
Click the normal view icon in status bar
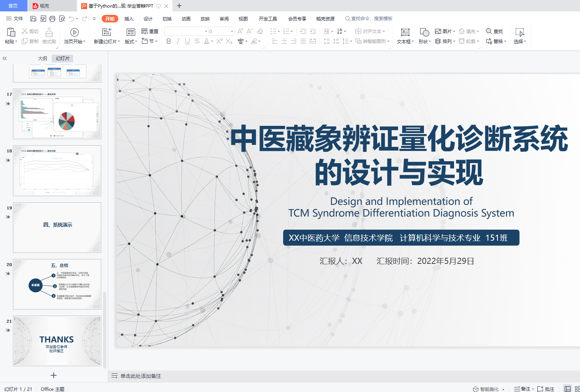point(567,389)
